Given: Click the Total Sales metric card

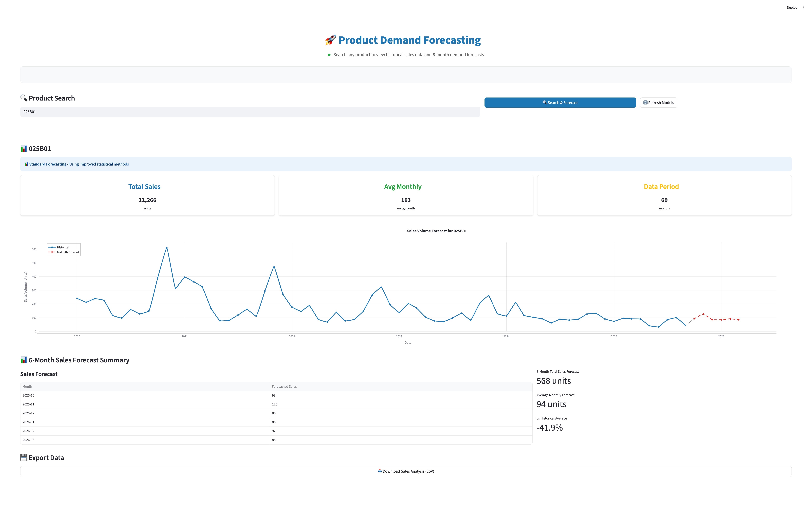Looking at the screenshot, I should coord(147,195).
